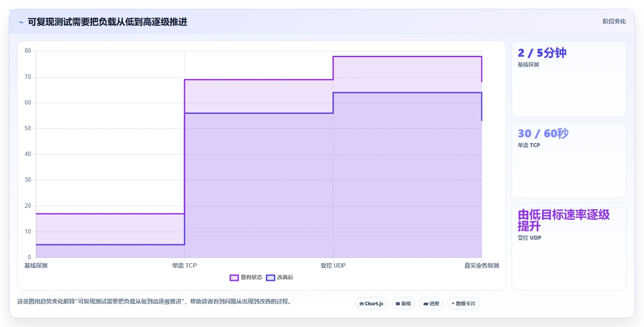Click the 数据卡片 tag
The height and width of the screenshot is (327, 644).
pos(464,304)
